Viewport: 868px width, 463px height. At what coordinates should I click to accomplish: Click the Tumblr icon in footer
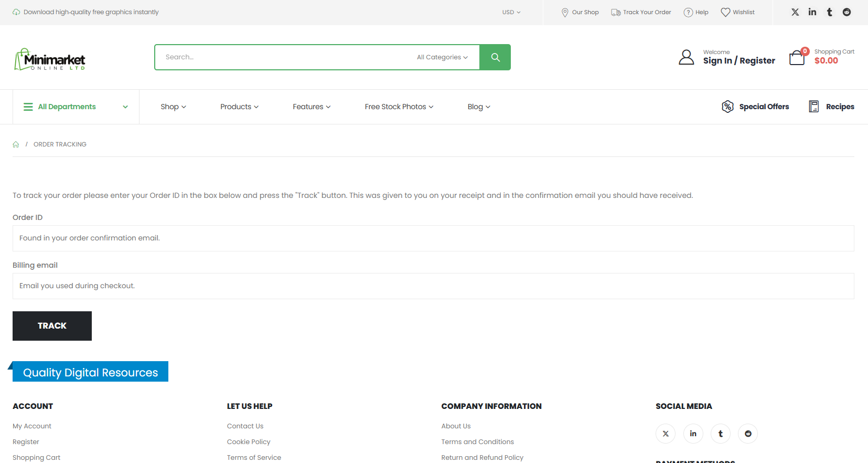pyautogui.click(x=720, y=434)
